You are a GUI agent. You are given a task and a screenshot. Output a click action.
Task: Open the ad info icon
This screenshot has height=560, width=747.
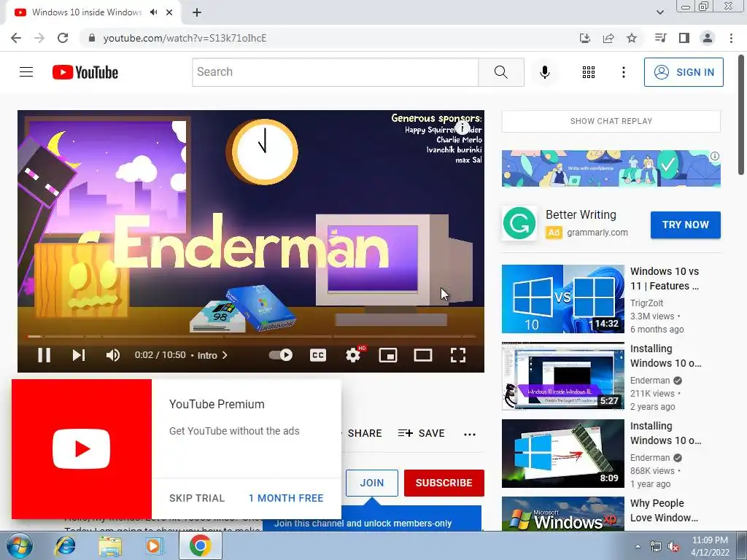point(715,156)
